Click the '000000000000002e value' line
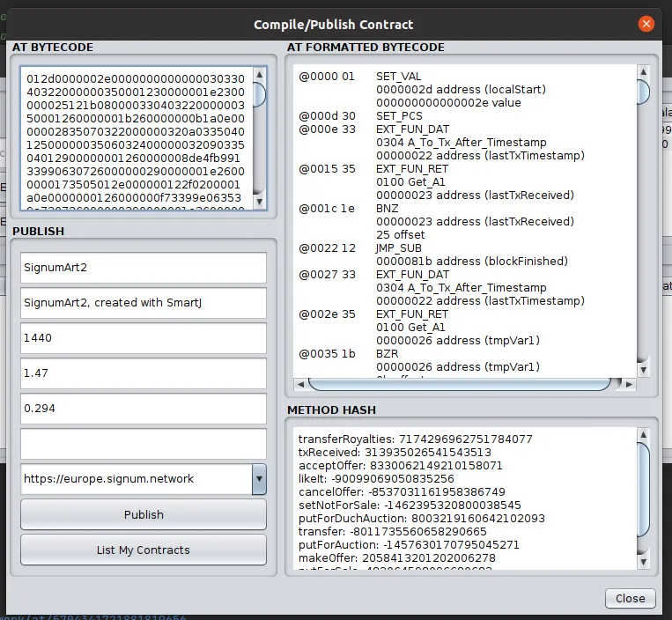 pyautogui.click(x=448, y=103)
